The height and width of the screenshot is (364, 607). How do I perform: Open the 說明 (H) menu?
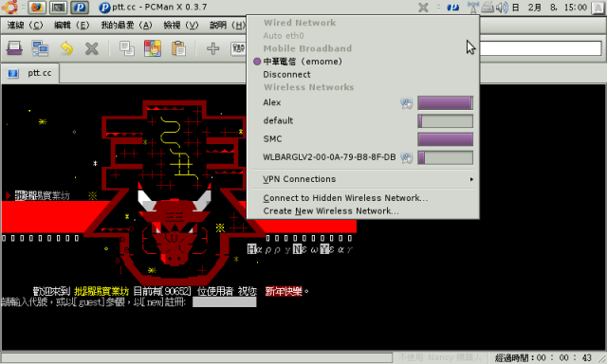(228, 26)
